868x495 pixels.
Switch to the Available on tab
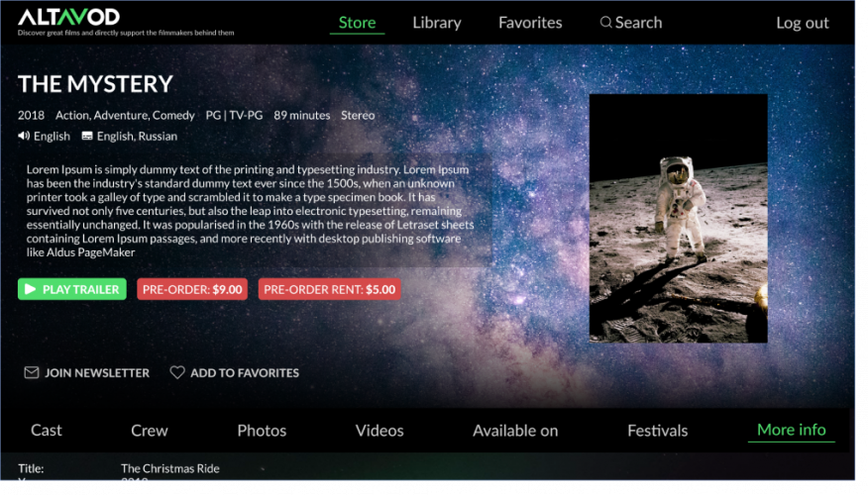[x=515, y=431]
